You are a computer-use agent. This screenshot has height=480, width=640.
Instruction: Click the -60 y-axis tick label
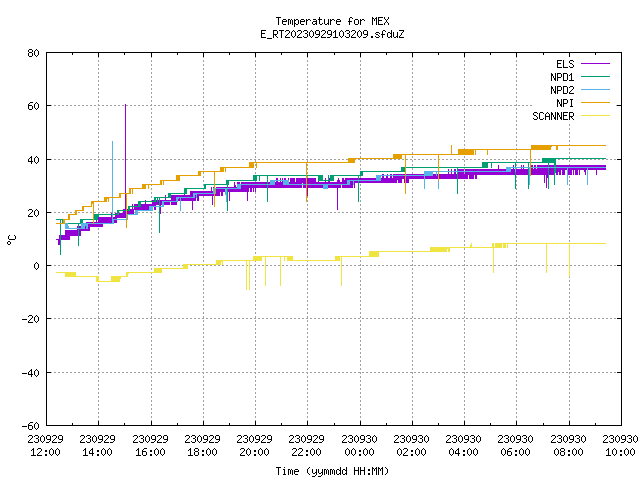pyautogui.click(x=31, y=426)
